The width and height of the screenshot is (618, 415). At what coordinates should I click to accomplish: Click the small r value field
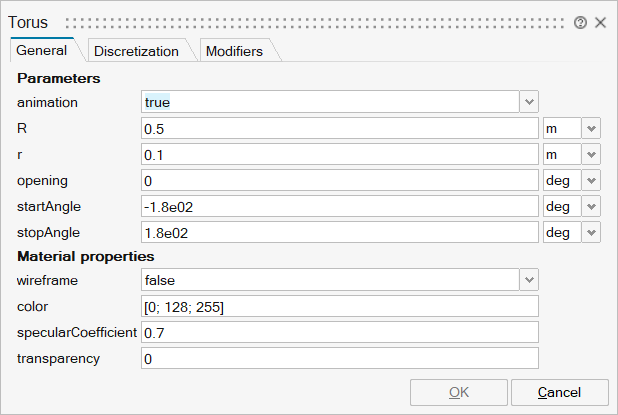pos(340,154)
